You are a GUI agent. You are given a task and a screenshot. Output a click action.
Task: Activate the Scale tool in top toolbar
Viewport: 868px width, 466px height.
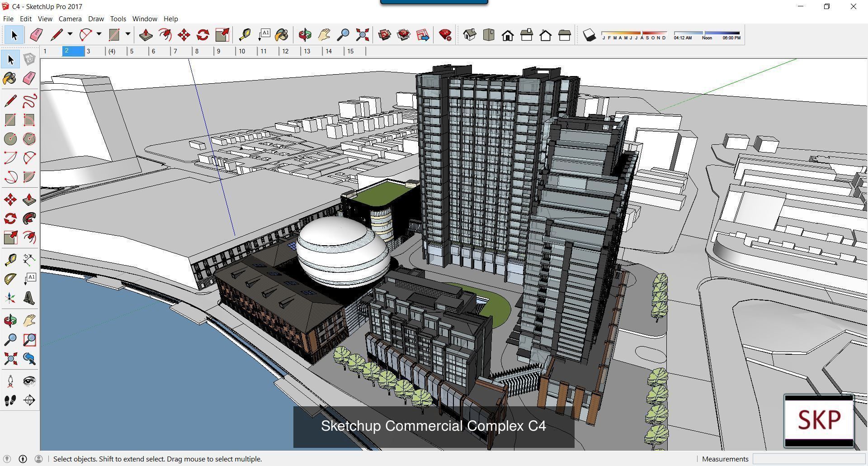[x=222, y=35]
